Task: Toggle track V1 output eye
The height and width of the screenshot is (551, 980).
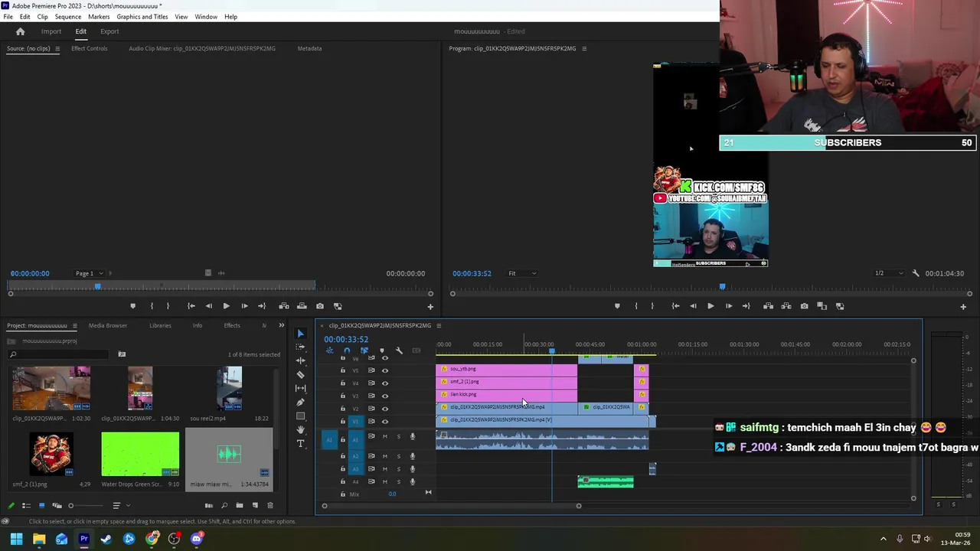Action: pos(385,421)
